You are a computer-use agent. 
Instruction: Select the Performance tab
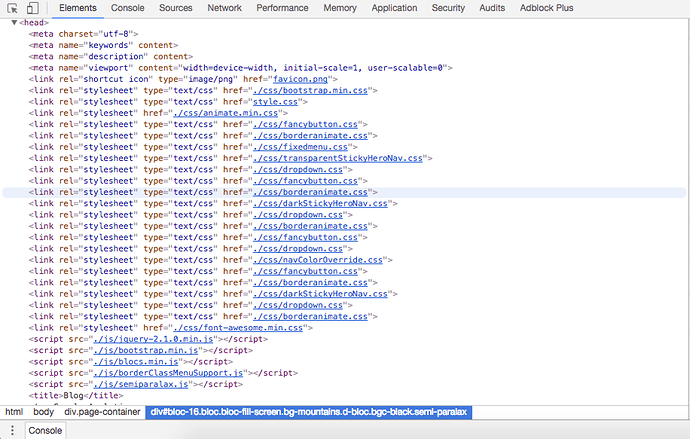coord(282,8)
